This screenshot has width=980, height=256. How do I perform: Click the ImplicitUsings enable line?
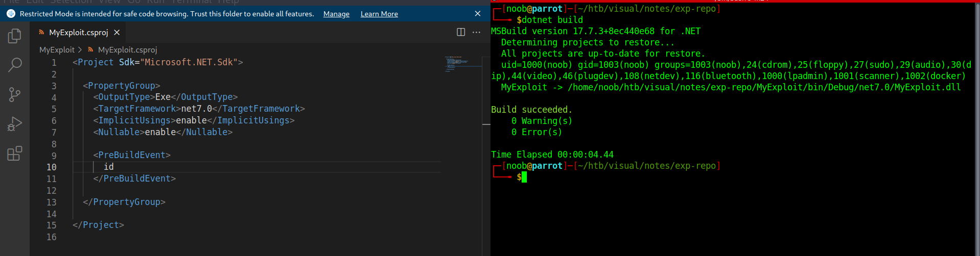tap(194, 120)
